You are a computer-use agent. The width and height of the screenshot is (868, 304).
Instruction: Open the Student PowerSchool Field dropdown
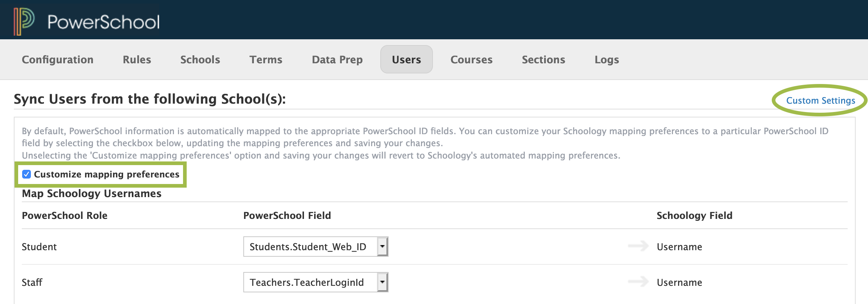pos(315,247)
